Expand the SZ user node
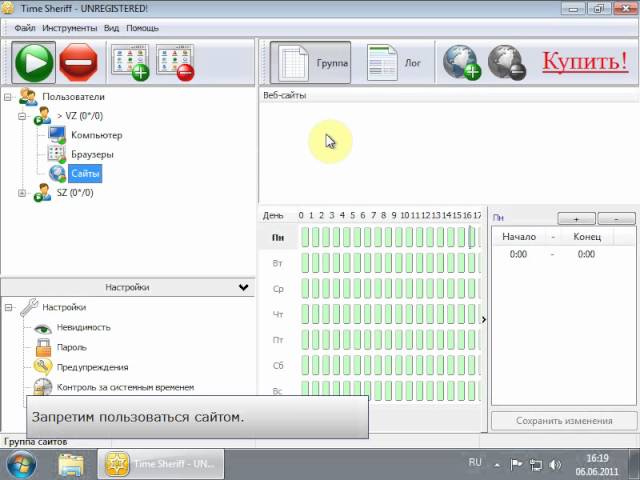The image size is (640, 480). pyautogui.click(x=22, y=193)
